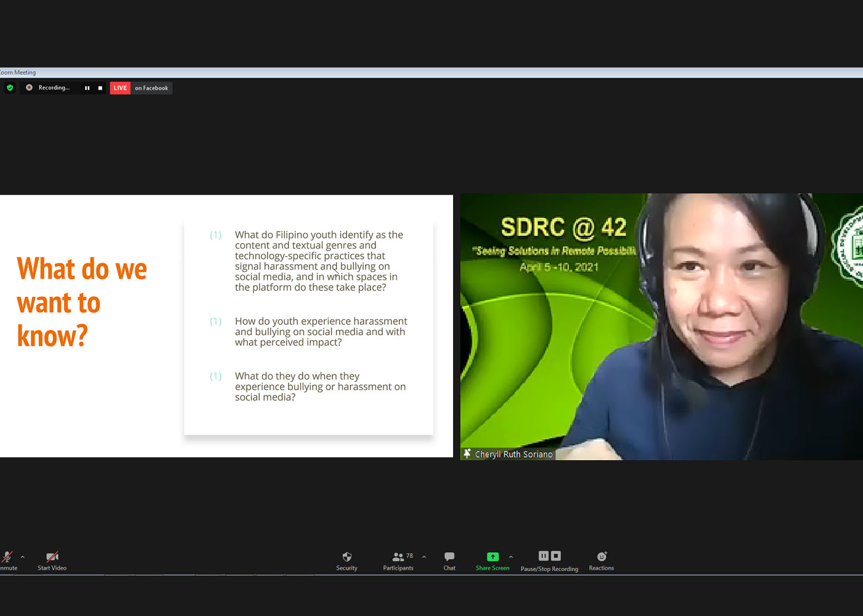This screenshot has height=616, width=863.
Task: Open the Reactions smiley menu
Action: tap(602, 561)
